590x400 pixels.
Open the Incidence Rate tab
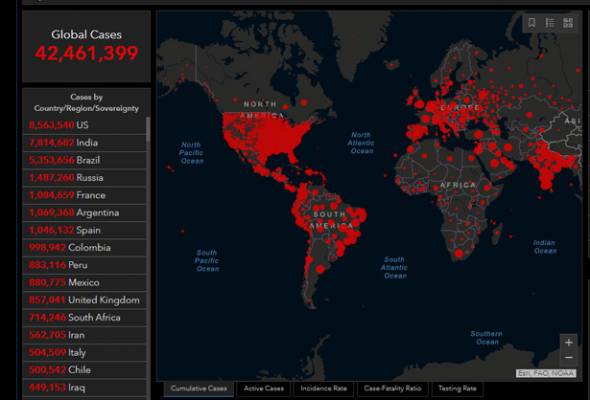coord(324,388)
